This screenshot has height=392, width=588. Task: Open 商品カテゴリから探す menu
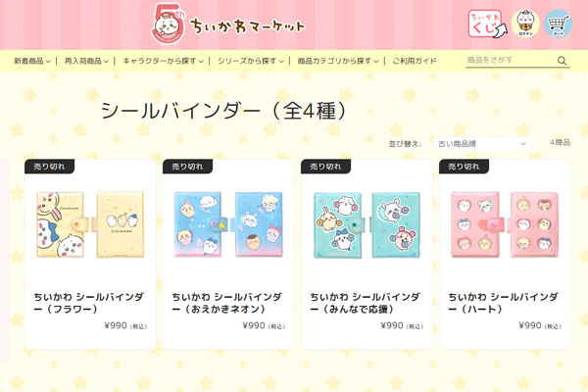[338, 61]
